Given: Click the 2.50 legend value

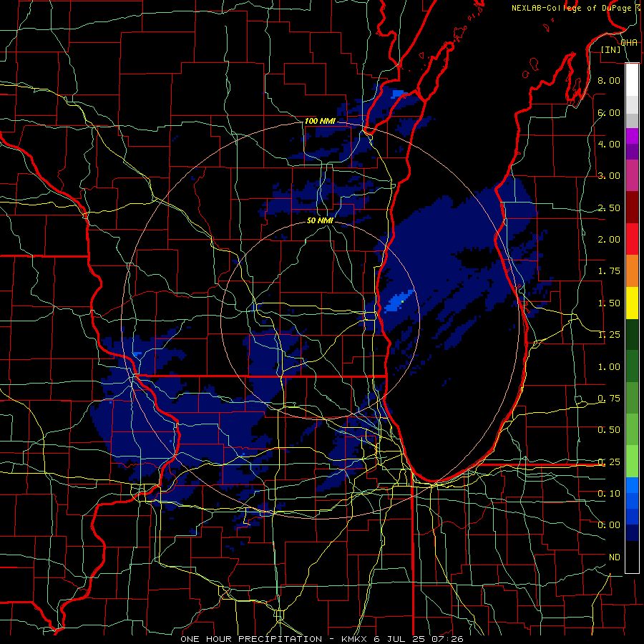Looking at the screenshot, I should 608,208.
